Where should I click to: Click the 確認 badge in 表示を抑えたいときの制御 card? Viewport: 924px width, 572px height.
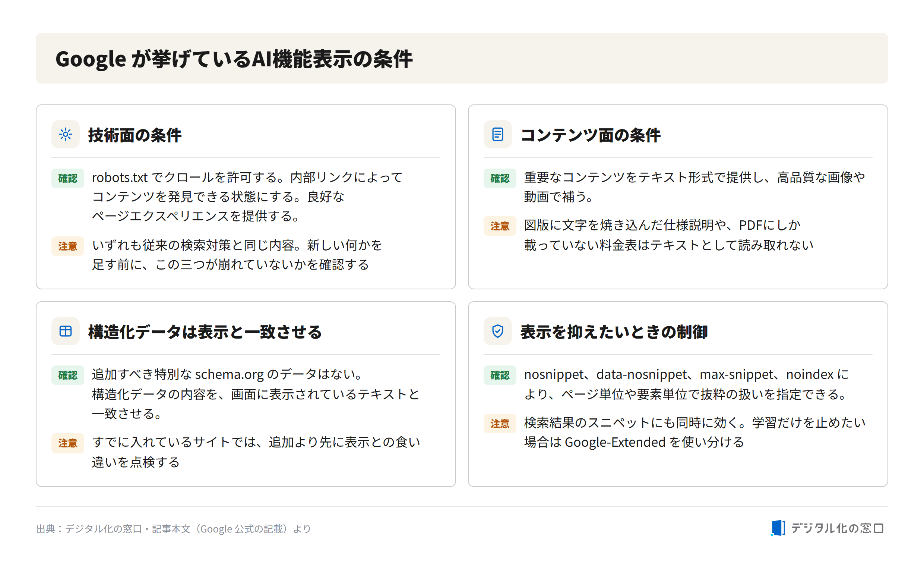(x=500, y=375)
